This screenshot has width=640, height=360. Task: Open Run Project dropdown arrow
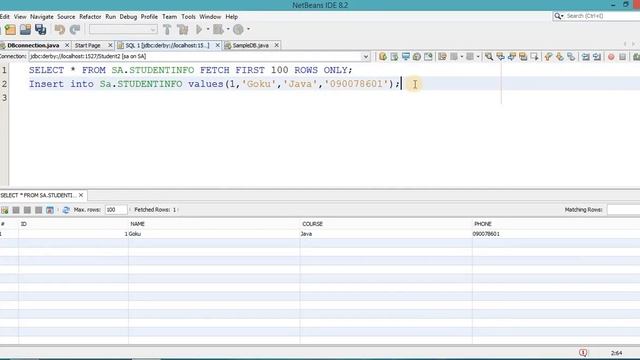[x=208, y=29]
